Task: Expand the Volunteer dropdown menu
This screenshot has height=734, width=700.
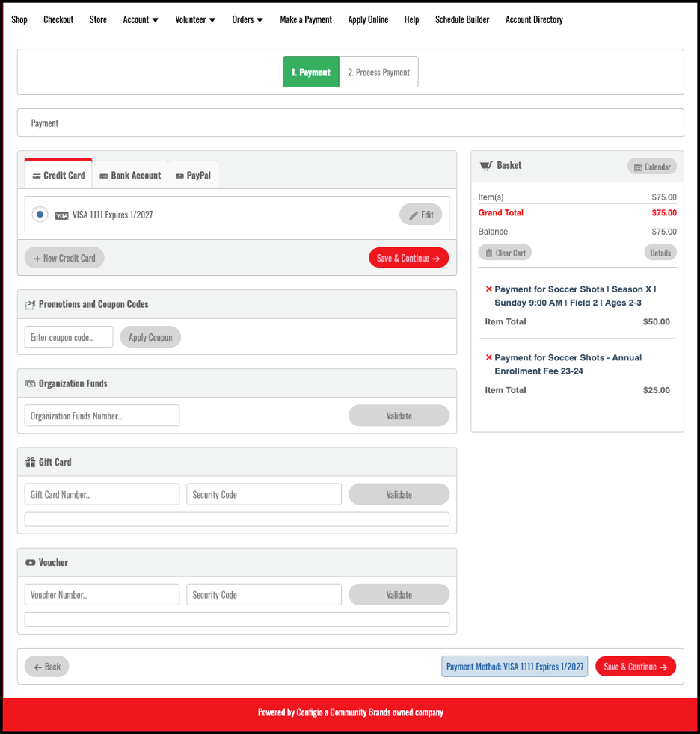Action: tap(195, 19)
